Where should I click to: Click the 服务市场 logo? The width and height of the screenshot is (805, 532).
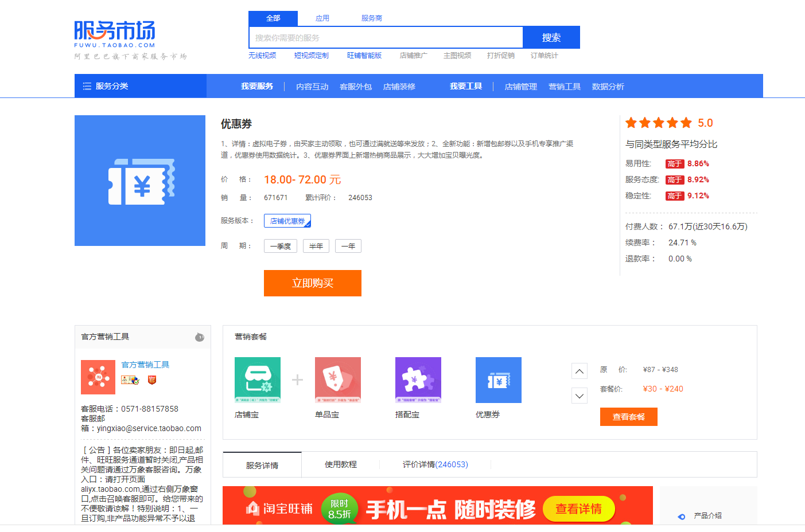pos(115,34)
